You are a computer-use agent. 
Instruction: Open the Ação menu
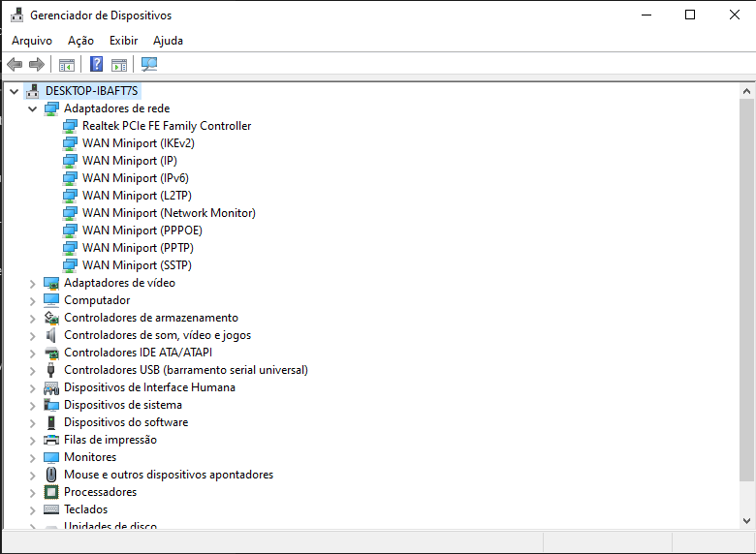tap(80, 41)
